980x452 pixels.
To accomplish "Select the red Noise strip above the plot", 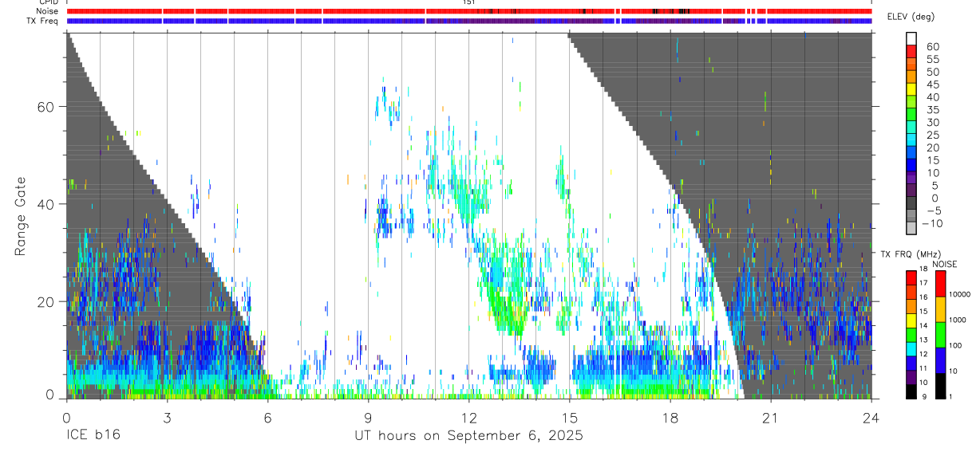I will tap(468, 11).
